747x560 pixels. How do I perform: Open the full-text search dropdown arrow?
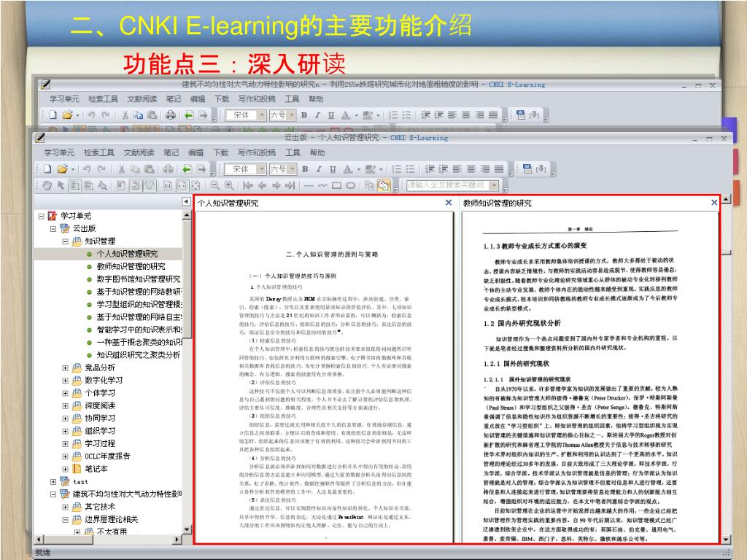pyautogui.click(x=494, y=185)
